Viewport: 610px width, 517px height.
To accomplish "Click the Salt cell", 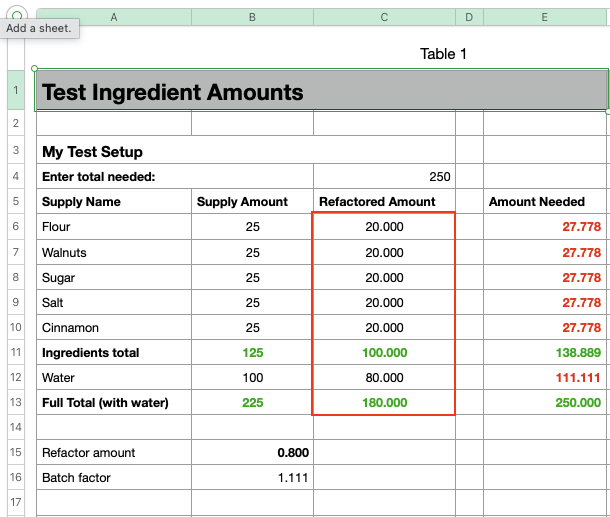I will pos(114,303).
